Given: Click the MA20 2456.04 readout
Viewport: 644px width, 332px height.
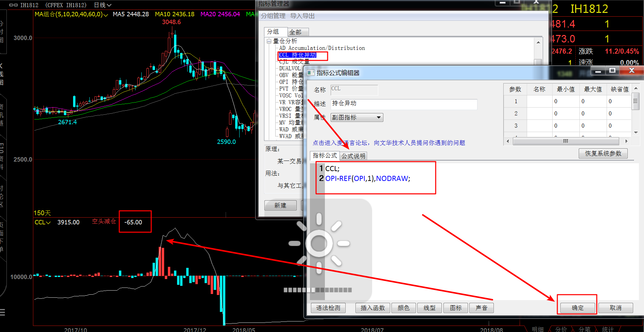Looking at the screenshot, I should (220, 14).
